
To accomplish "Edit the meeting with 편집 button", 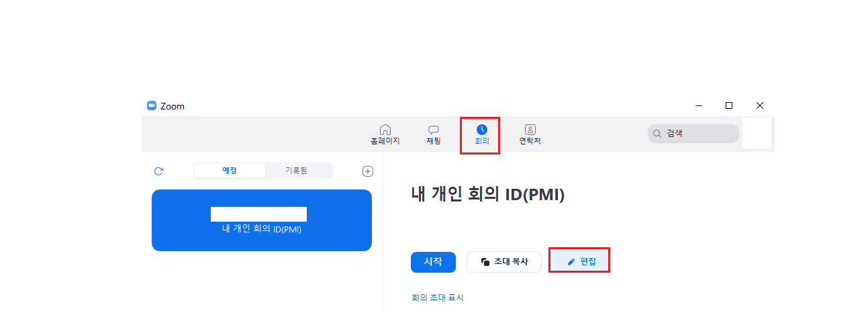I will point(579,262).
